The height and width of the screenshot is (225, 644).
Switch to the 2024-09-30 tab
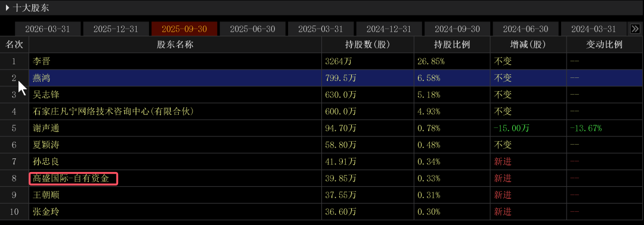point(457,29)
